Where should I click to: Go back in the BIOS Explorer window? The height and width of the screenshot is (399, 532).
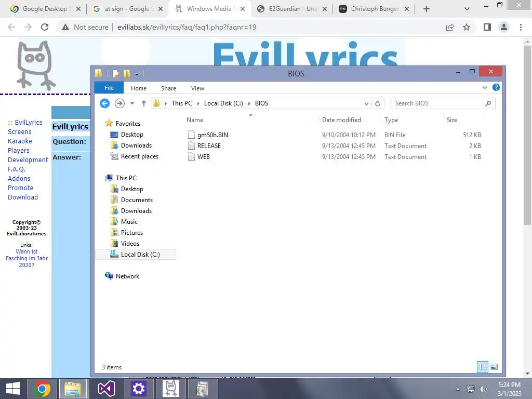(105, 103)
